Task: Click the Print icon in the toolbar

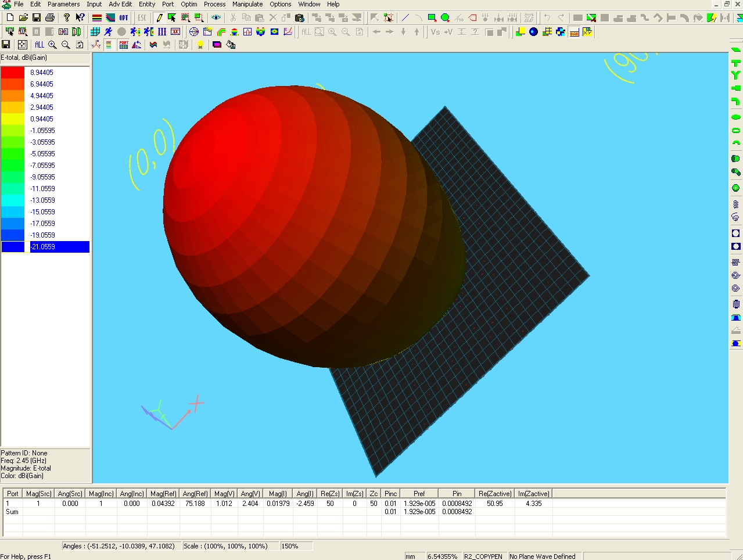Action: pyautogui.click(x=50, y=18)
